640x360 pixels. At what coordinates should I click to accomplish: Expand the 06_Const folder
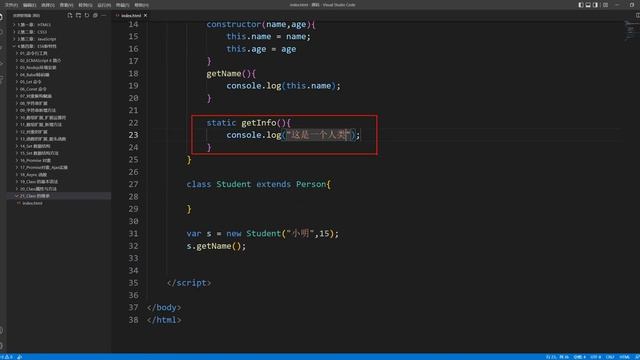(x=58, y=89)
